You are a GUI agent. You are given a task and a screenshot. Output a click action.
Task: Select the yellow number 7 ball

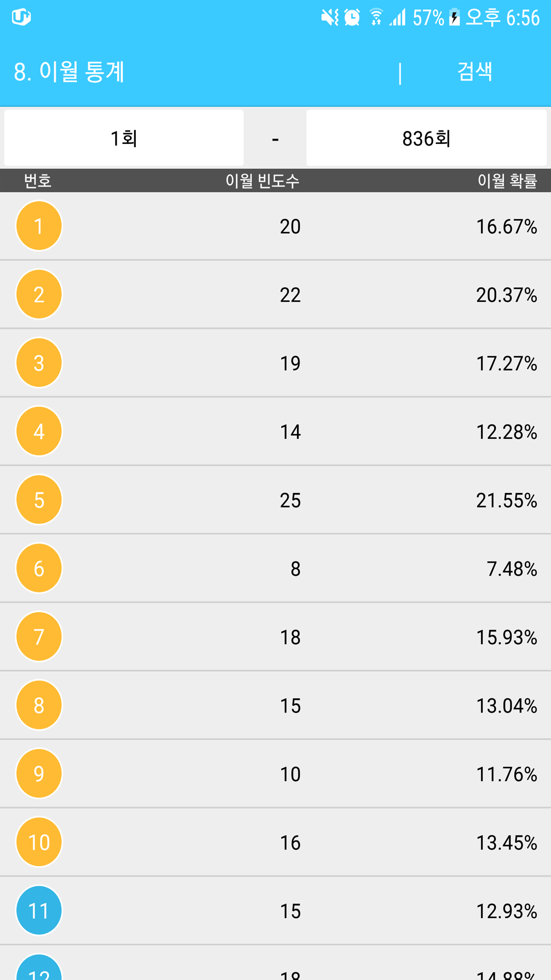[39, 636]
